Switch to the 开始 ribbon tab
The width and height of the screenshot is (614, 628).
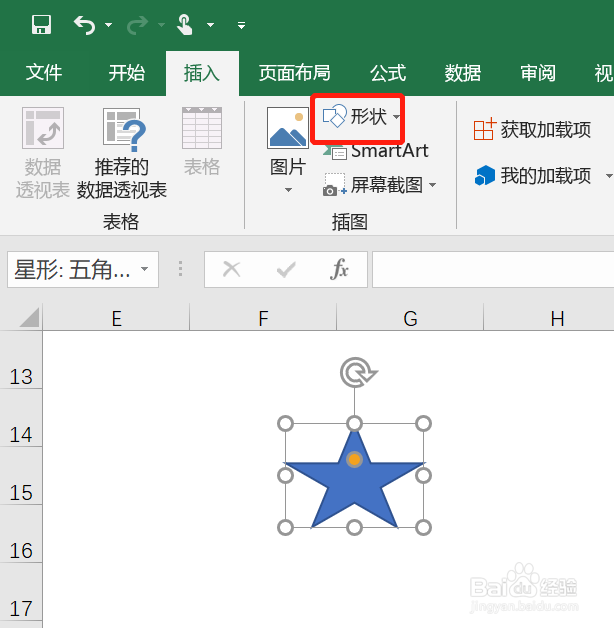tap(127, 73)
